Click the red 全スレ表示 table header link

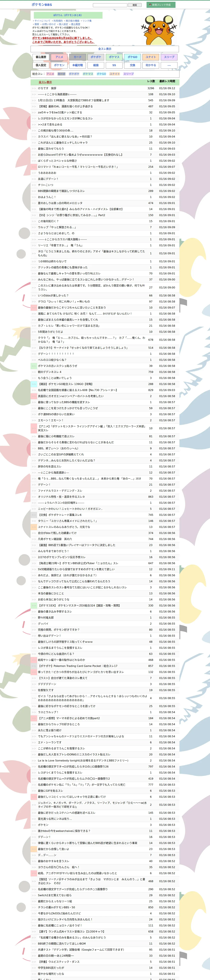[x=45, y=82]
